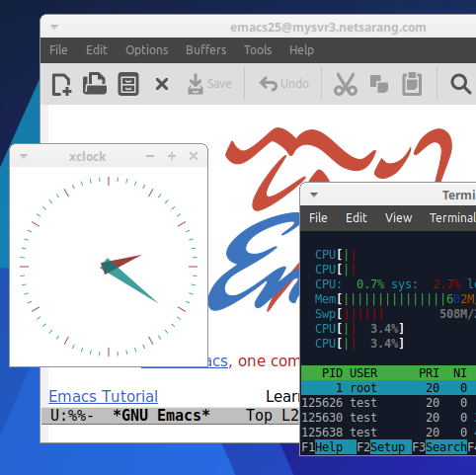Image resolution: width=476 pixels, height=475 pixels.
Task: Click the F2 Setup button in htop
Action: pyautogui.click(x=384, y=447)
